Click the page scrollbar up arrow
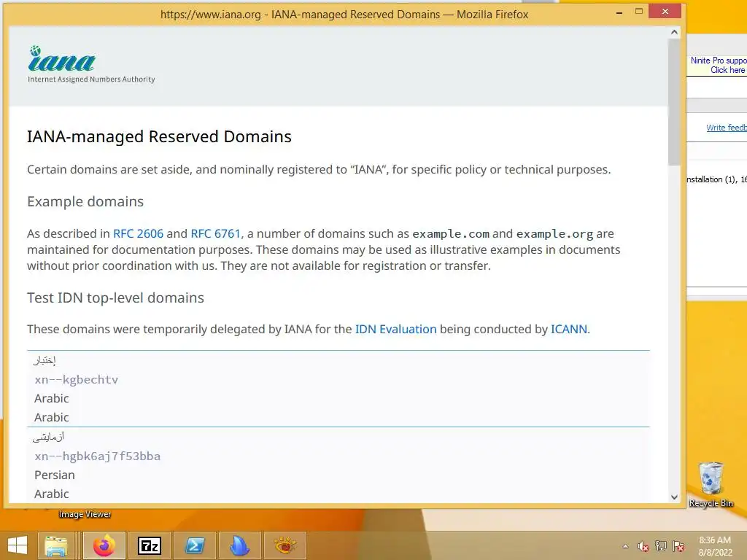 674,32
